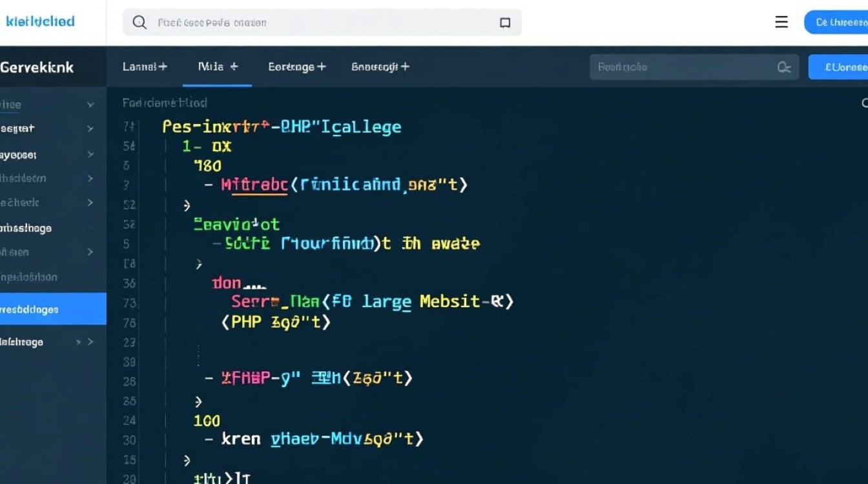Screen dimensions: 868x484
Task: Expand the chevron next to the Malehroge item
Action: click(x=90, y=342)
